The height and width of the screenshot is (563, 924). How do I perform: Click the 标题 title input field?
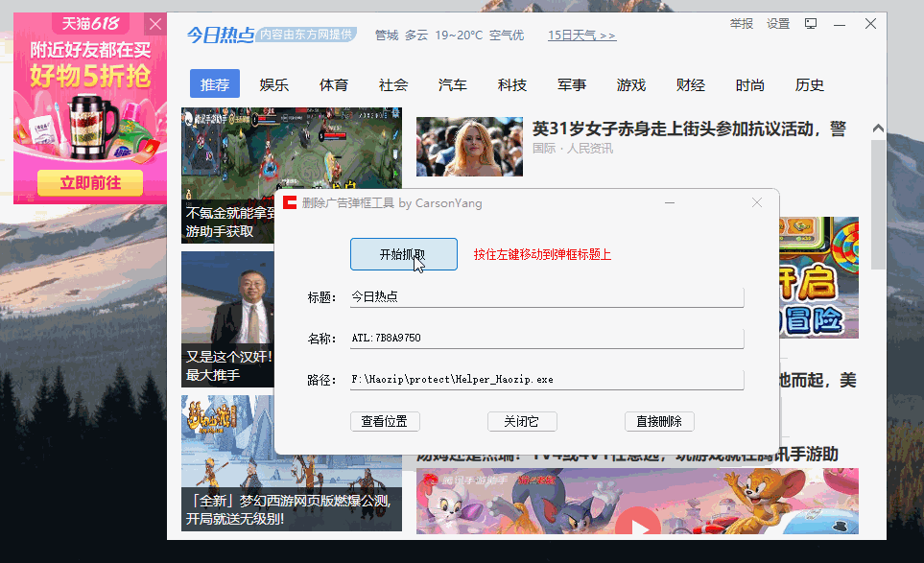coord(547,297)
